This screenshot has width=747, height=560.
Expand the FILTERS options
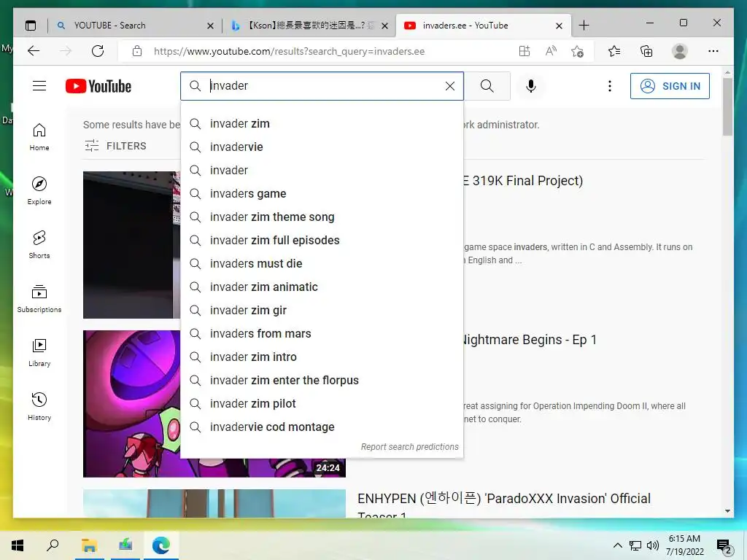pyautogui.click(x=115, y=146)
